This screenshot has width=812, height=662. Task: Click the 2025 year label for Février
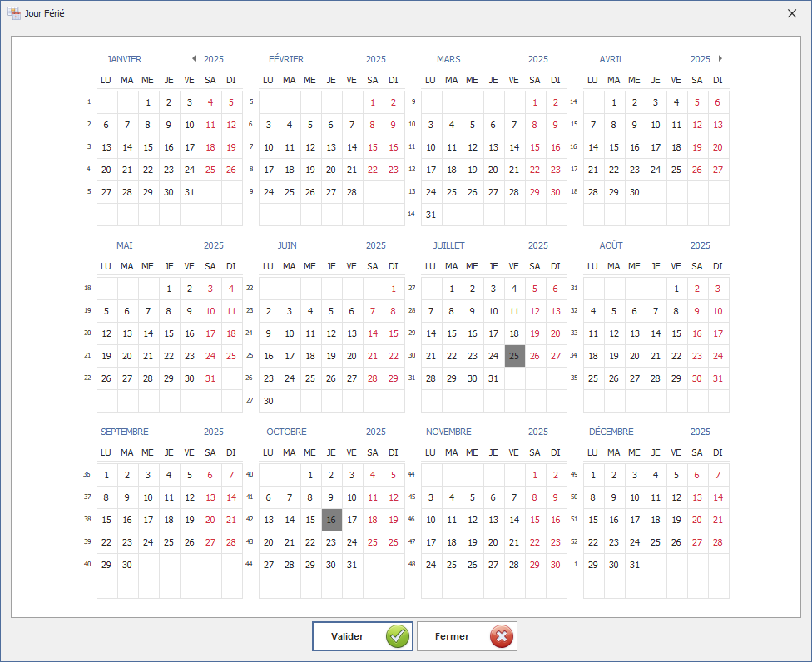pyautogui.click(x=376, y=59)
